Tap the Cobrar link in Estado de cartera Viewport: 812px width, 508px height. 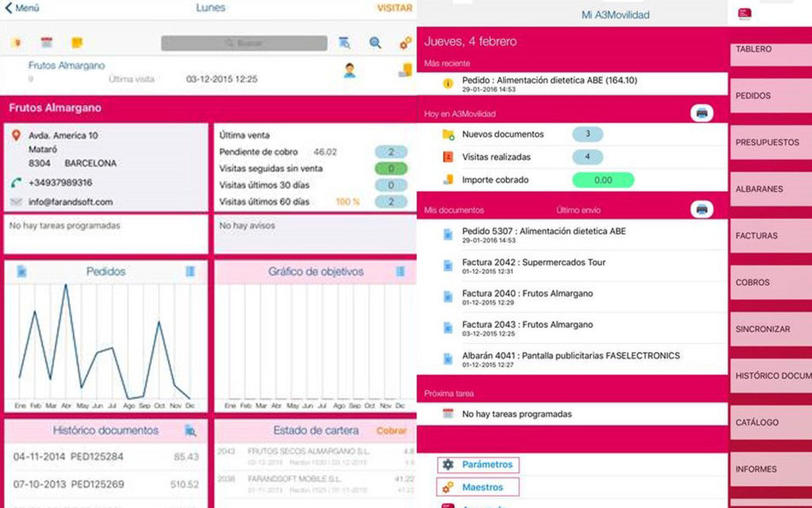(x=391, y=430)
